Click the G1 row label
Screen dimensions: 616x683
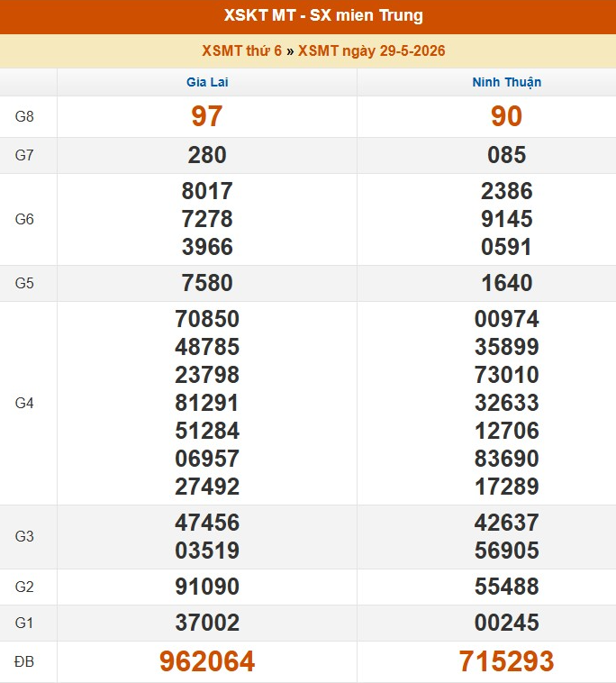click(24, 623)
